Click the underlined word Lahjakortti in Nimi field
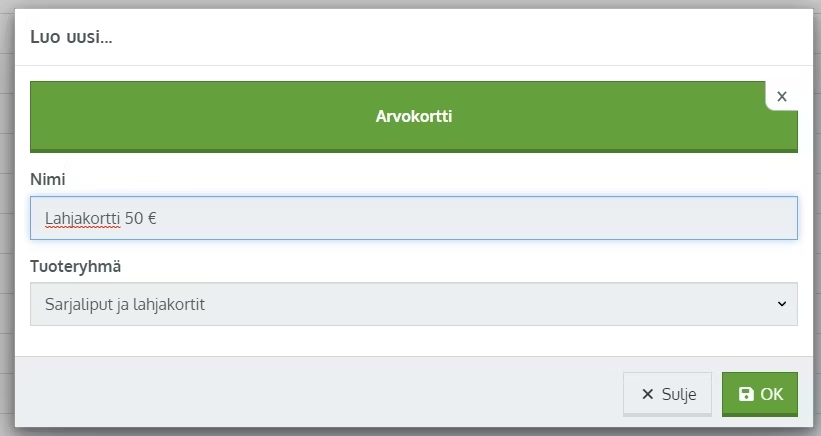 (82, 218)
